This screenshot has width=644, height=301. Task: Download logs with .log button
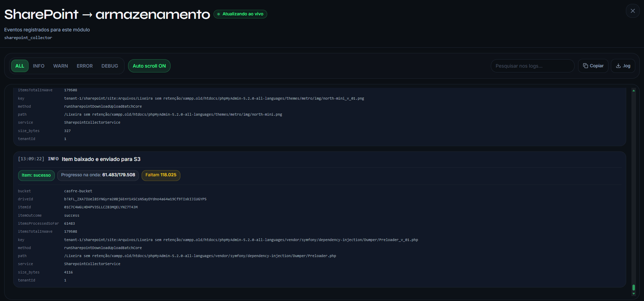[x=623, y=66]
